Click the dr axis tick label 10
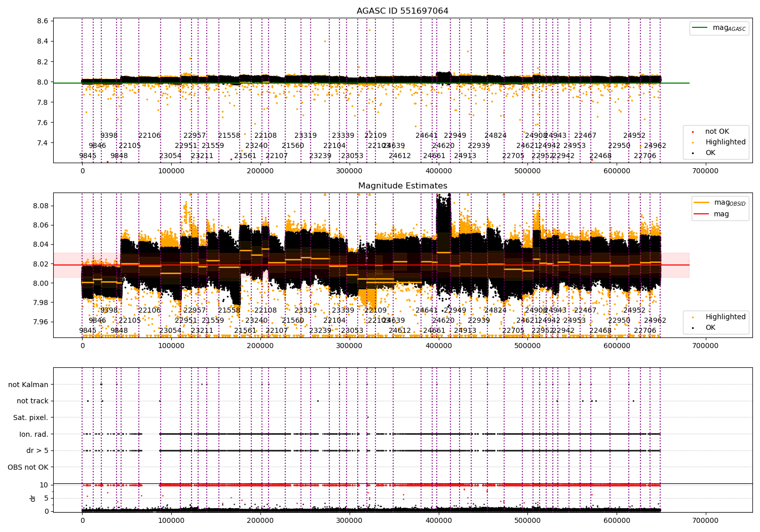Viewport: 760px width, 532px height. click(x=44, y=485)
